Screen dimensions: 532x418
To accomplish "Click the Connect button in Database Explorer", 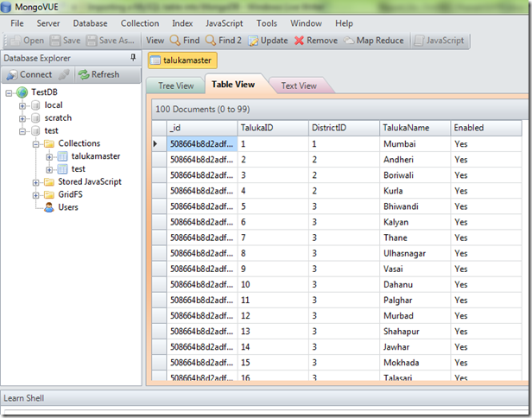I will tap(29, 74).
